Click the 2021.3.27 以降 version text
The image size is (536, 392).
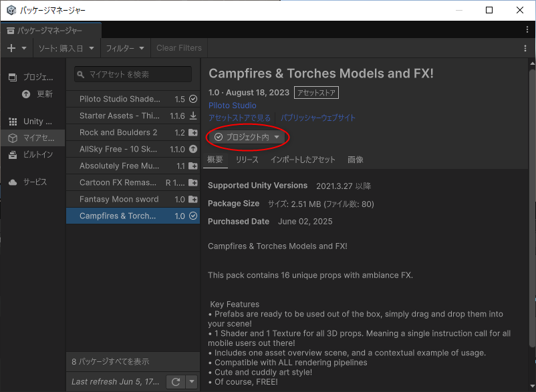[344, 186]
